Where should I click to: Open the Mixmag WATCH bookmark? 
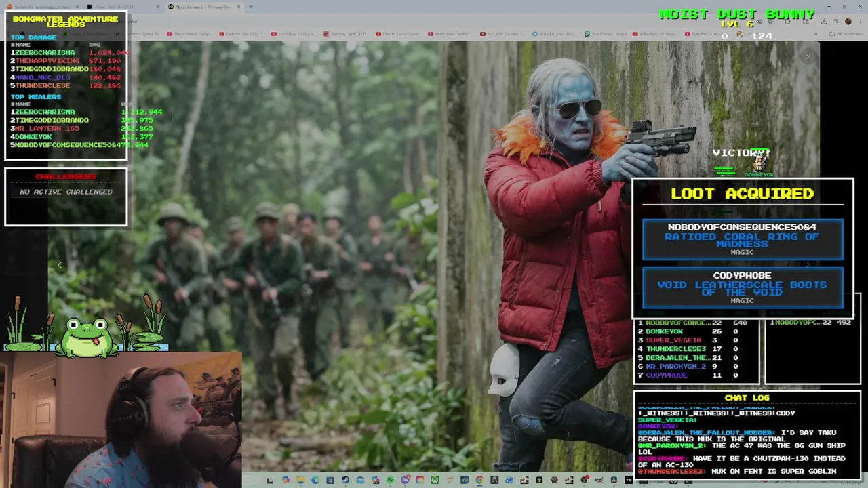[347, 34]
